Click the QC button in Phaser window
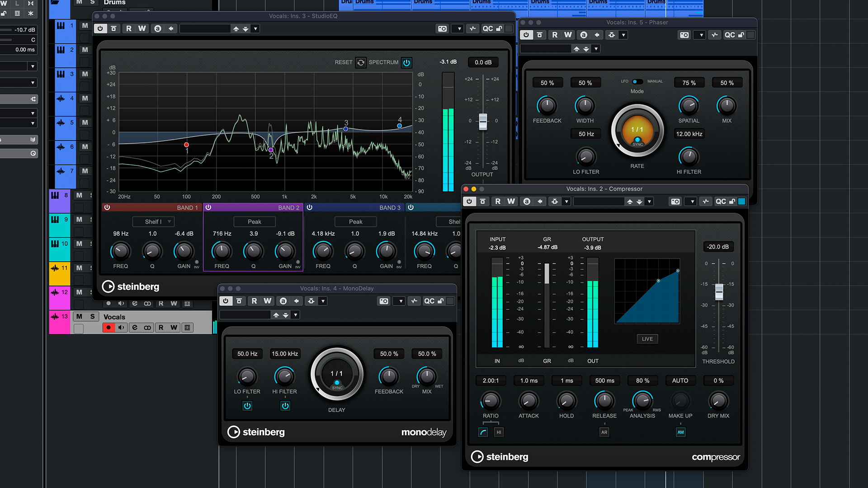Image resolution: width=868 pixels, height=488 pixels. click(x=730, y=35)
